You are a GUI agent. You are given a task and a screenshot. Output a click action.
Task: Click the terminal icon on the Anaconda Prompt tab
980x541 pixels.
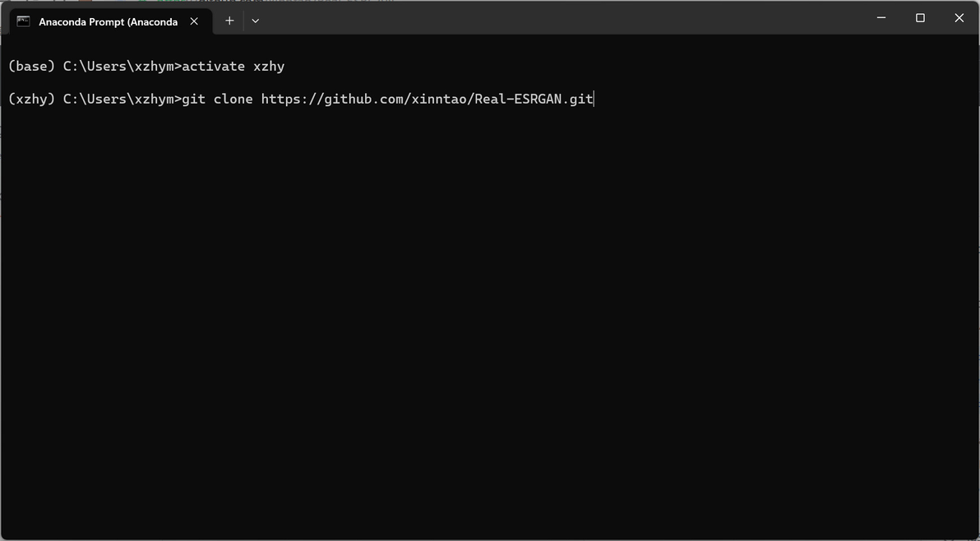(x=24, y=21)
